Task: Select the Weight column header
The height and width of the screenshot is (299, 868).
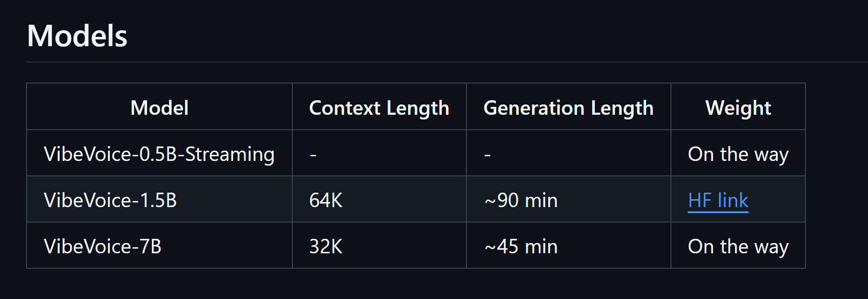Action: pyautogui.click(x=738, y=108)
